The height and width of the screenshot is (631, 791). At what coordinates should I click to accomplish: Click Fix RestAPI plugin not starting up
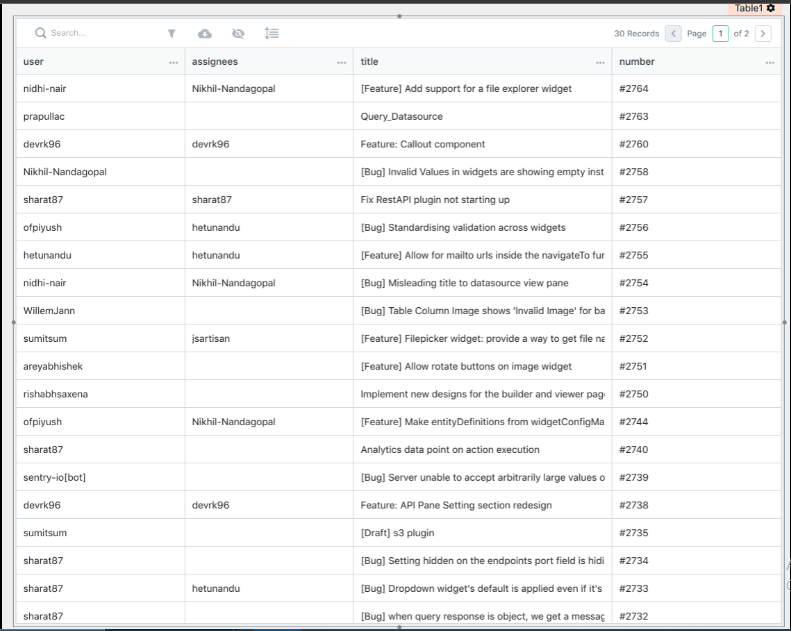435,200
